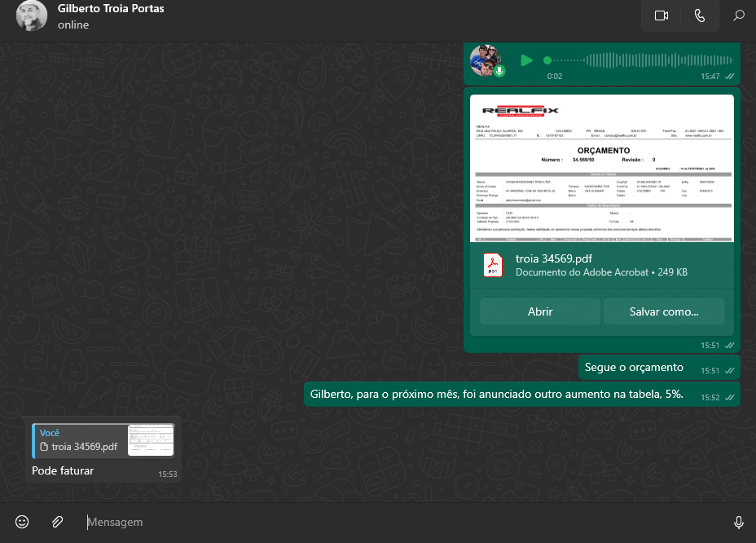Start a video call with Gilberto
The height and width of the screenshot is (543, 756).
coord(661,15)
